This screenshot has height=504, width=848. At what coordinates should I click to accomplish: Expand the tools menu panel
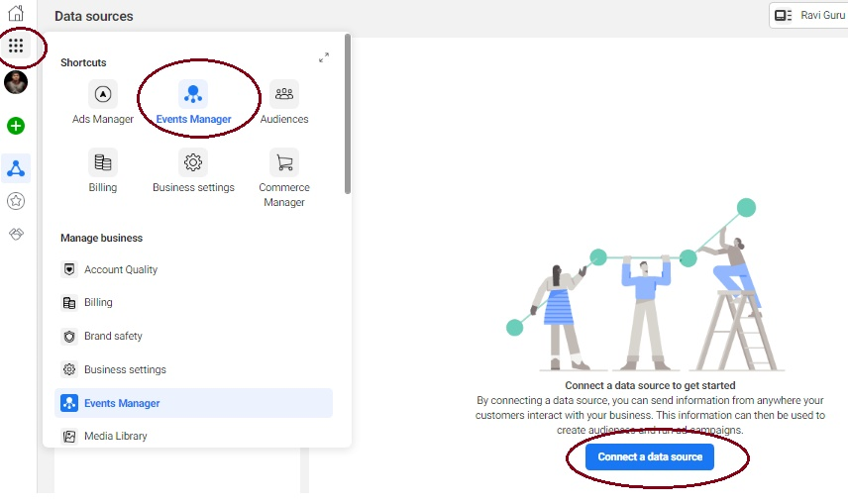click(x=324, y=57)
